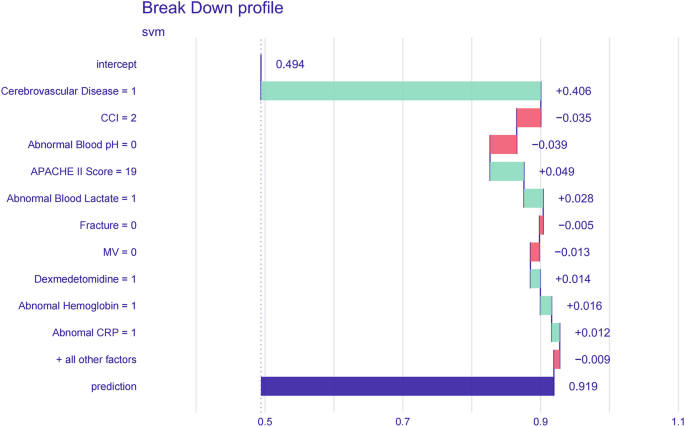Click the 1.1 x-axis tick label
This screenshot has height=427, width=685.
pos(677,423)
